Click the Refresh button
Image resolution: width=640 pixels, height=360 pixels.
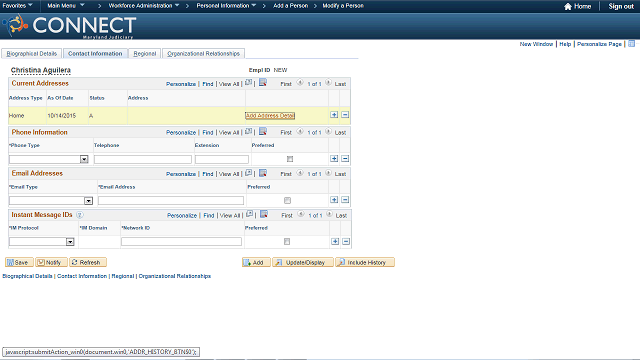[x=88, y=262]
